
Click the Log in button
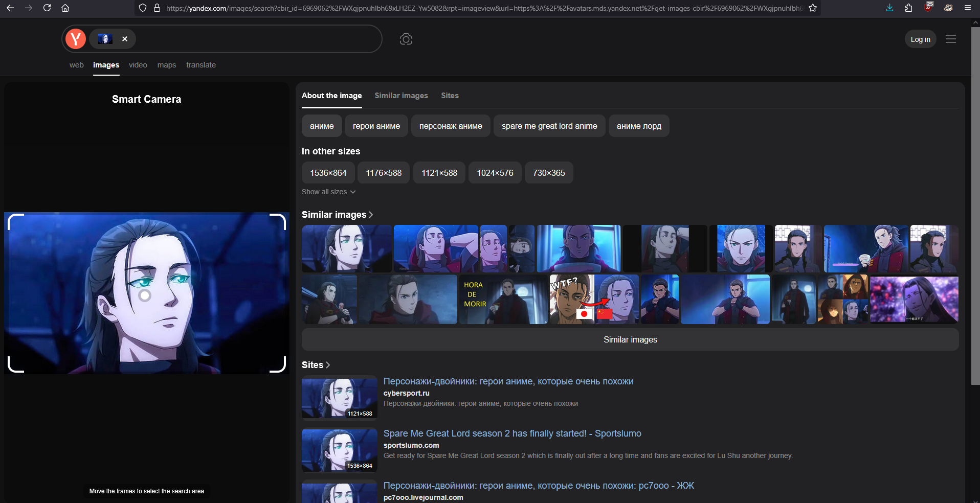920,39
